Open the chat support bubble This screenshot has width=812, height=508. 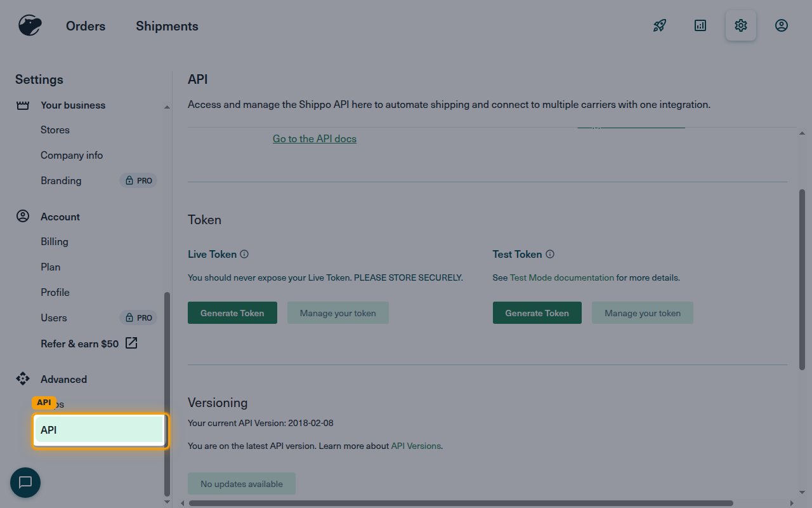click(25, 483)
